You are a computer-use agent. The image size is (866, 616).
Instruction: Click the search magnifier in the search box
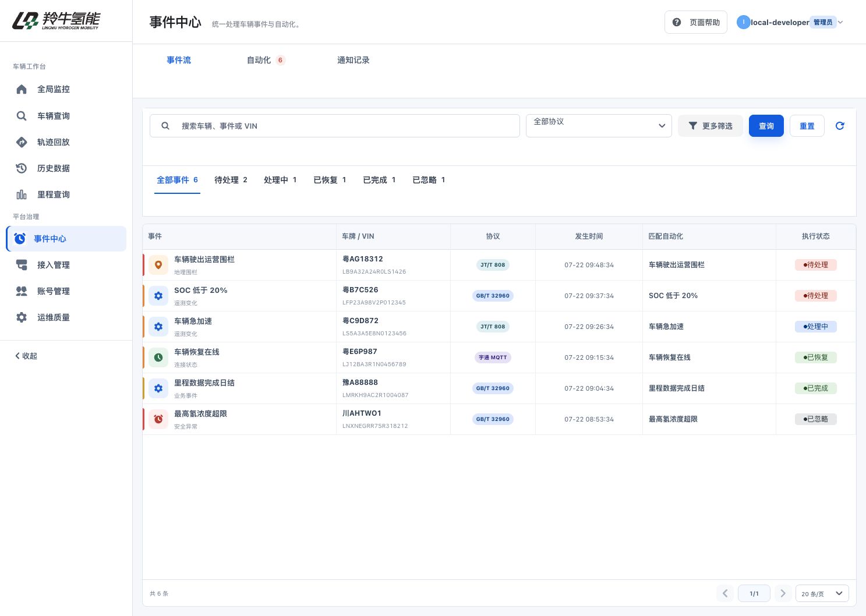click(x=165, y=126)
